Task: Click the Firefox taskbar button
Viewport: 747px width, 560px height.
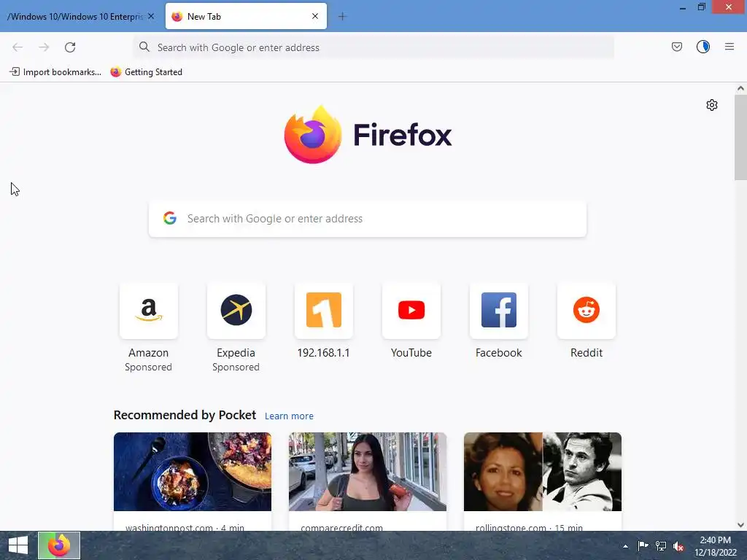Action: click(59, 545)
